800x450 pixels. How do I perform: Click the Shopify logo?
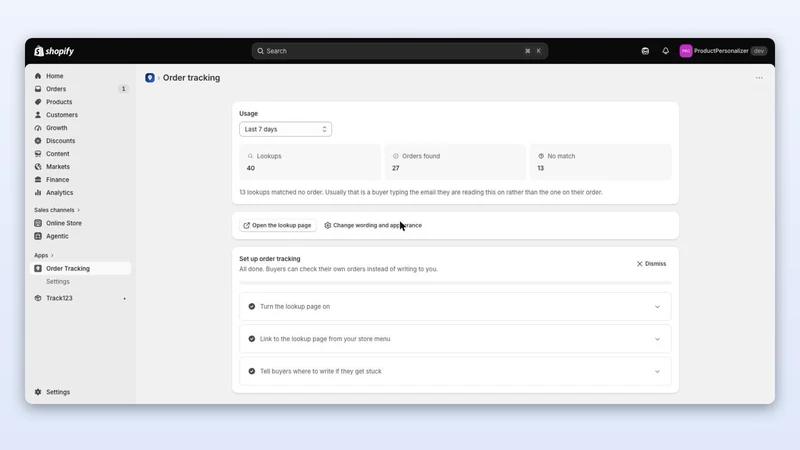click(x=54, y=51)
